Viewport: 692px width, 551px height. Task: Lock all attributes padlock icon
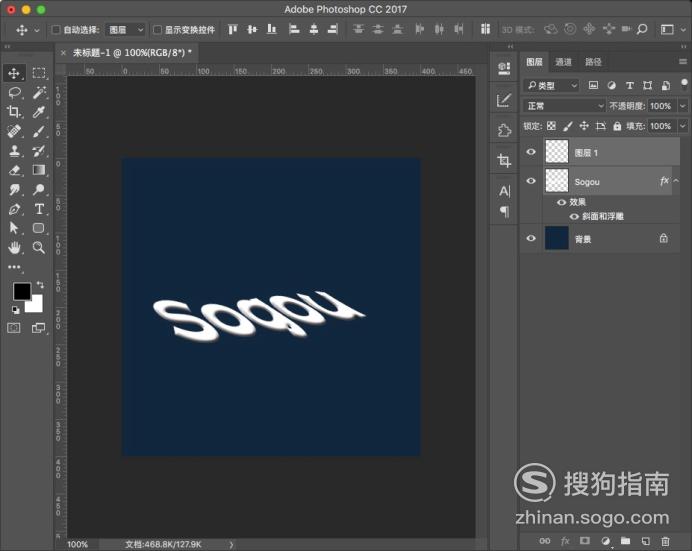tap(617, 126)
